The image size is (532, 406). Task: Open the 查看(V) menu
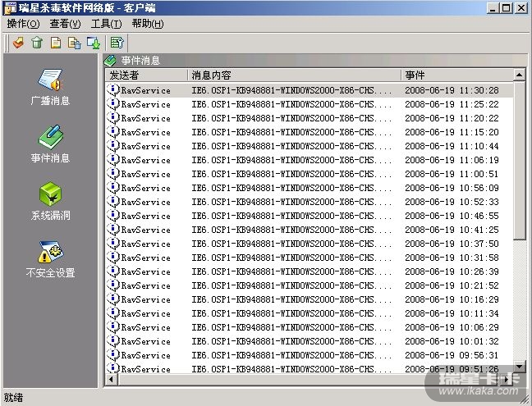click(65, 24)
